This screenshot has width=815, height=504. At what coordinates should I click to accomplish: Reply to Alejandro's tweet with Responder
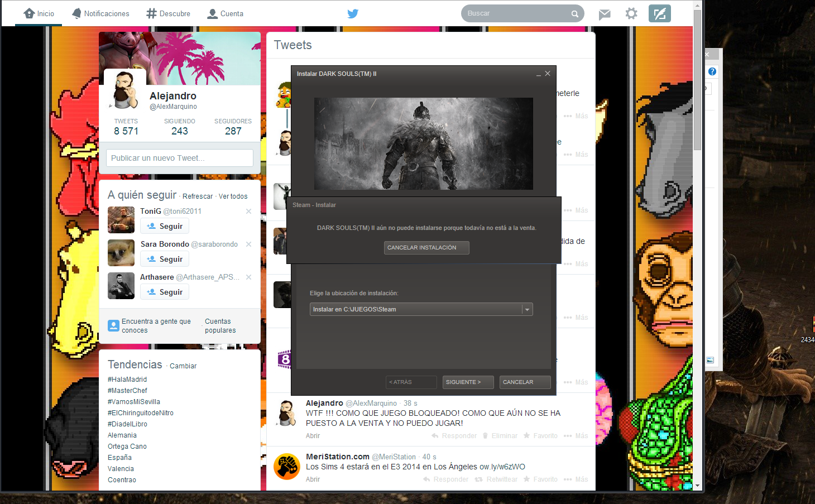tap(454, 436)
